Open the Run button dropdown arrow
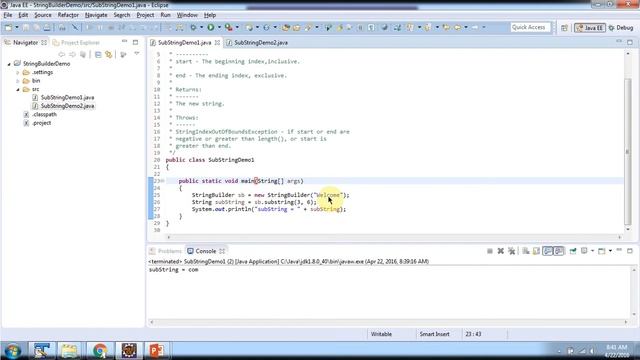 pyautogui.click(x=219, y=27)
